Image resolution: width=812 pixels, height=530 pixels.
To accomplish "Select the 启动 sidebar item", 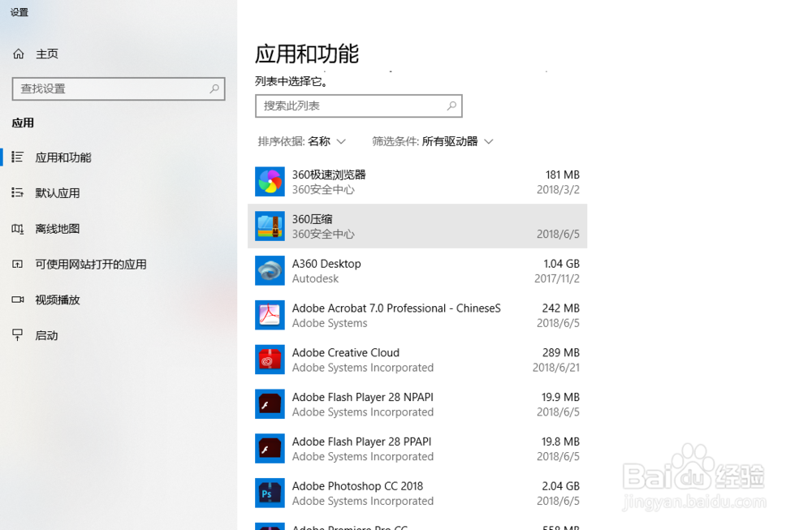I will tap(48, 335).
